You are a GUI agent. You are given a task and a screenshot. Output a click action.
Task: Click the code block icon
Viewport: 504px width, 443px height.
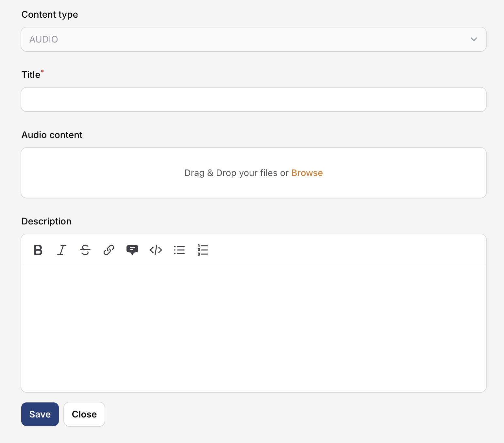[x=156, y=250]
